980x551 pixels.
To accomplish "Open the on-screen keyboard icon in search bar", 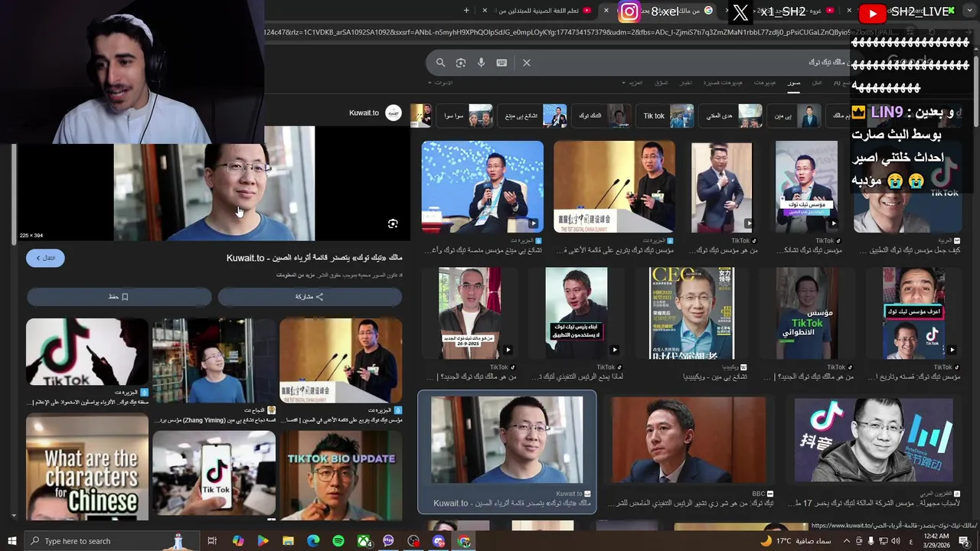I will click(501, 63).
